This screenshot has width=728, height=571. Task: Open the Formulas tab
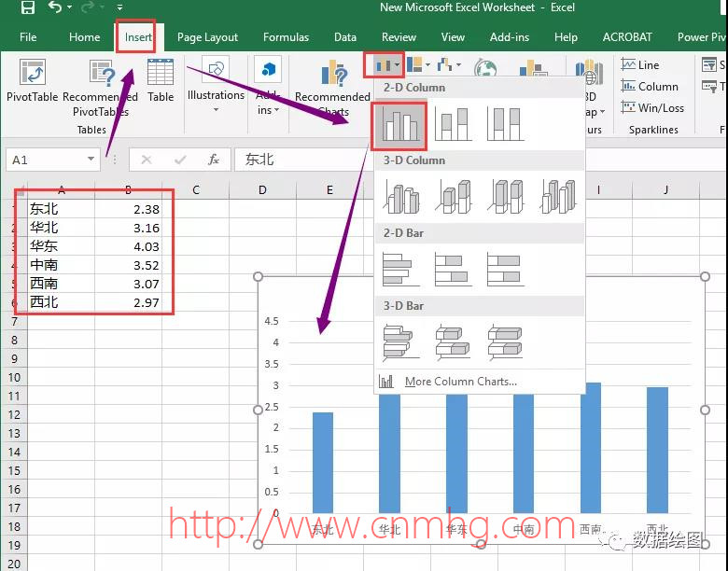click(x=286, y=37)
